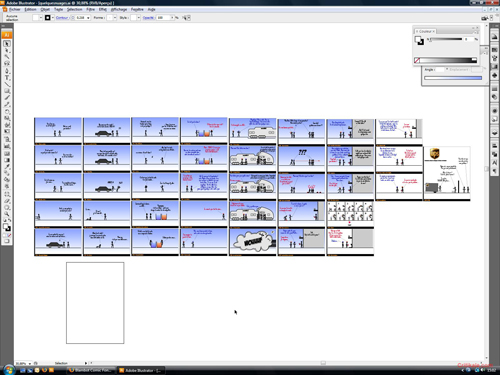Click the Contour link in control bar
The width and height of the screenshot is (500, 375).
(x=62, y=18)
